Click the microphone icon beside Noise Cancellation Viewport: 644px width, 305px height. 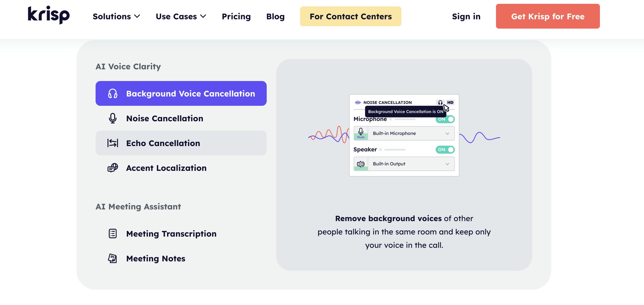[112, 118]
